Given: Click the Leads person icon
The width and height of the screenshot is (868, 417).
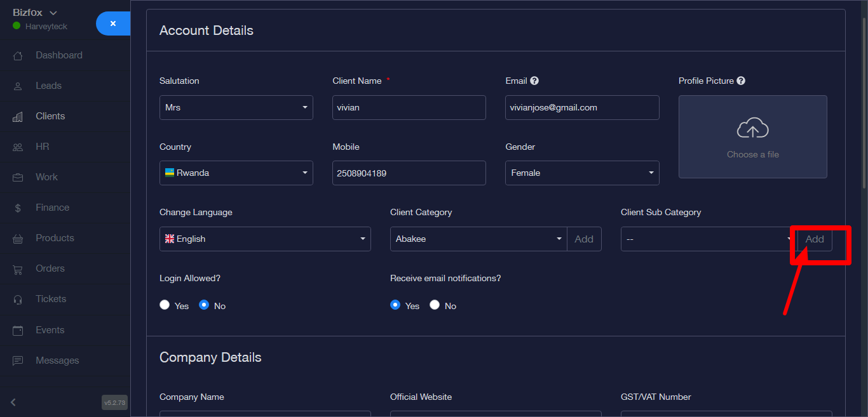Looking at the screenshot, I should 18,86.
